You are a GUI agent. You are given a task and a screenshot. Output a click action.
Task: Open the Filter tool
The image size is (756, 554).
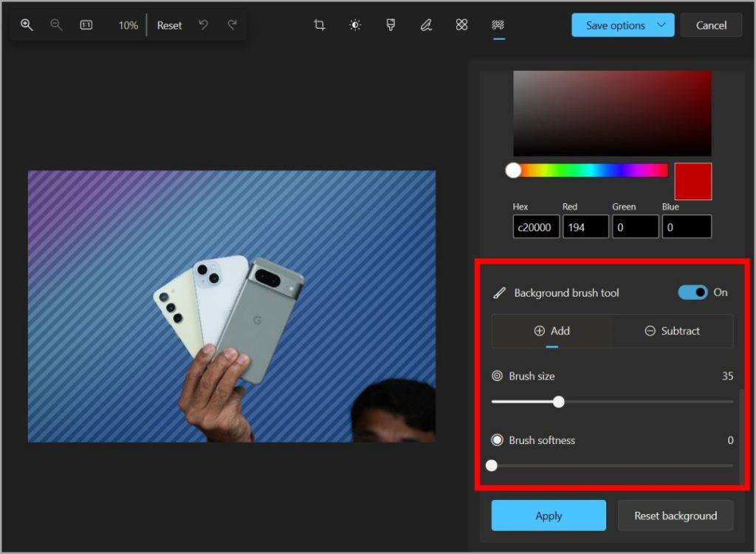(391, 24)
